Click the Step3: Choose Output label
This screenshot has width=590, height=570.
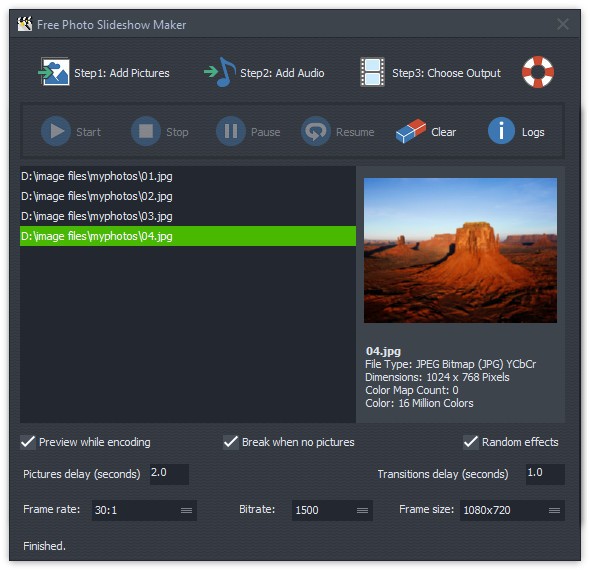[446, 73]
